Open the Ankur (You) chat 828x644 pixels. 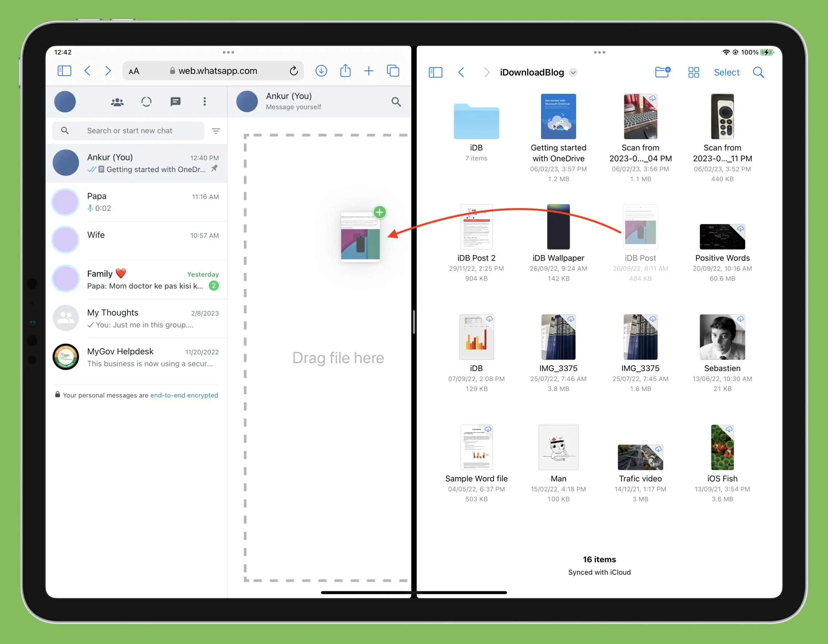click(137, 163)
